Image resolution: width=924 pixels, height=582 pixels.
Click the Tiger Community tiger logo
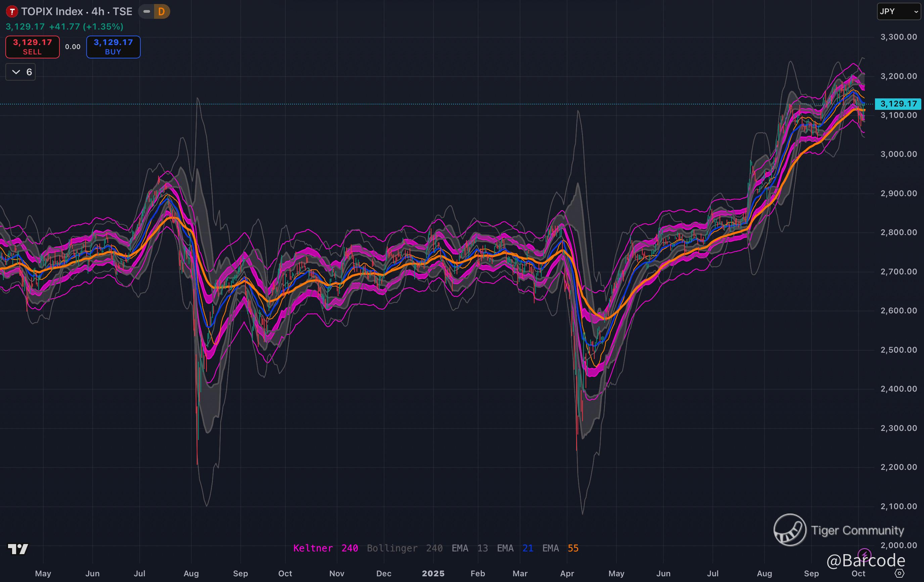790,530
